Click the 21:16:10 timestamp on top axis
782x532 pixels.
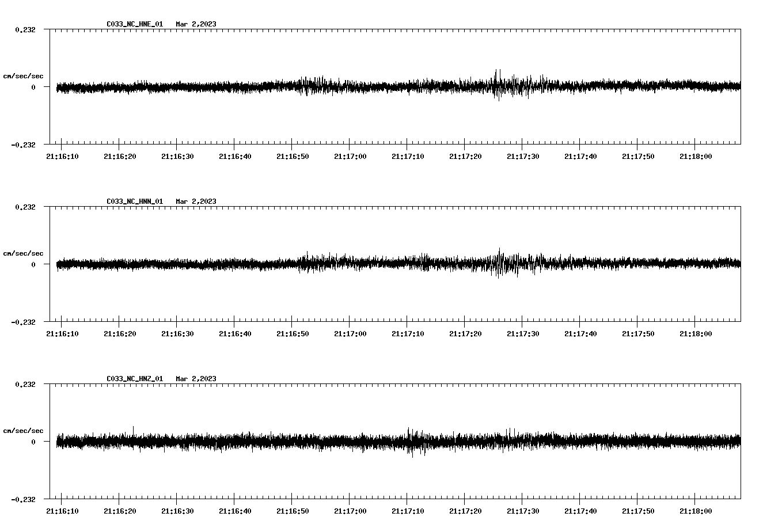tap(63, 155)
